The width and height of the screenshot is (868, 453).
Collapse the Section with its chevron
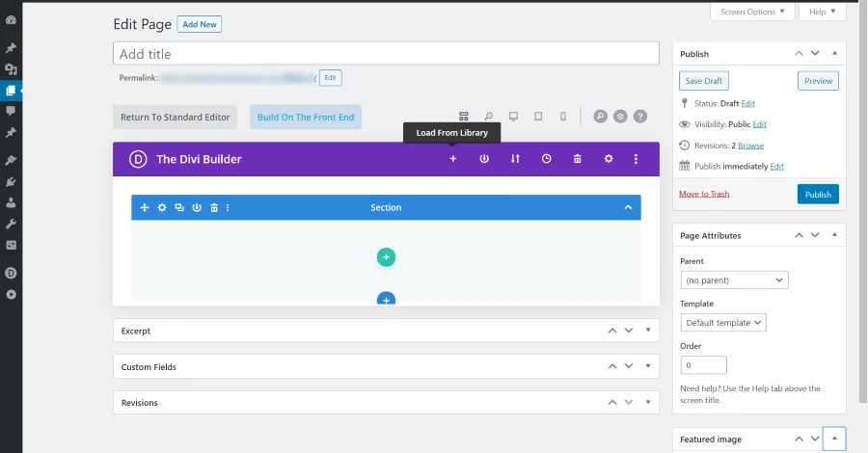(628, 207)
